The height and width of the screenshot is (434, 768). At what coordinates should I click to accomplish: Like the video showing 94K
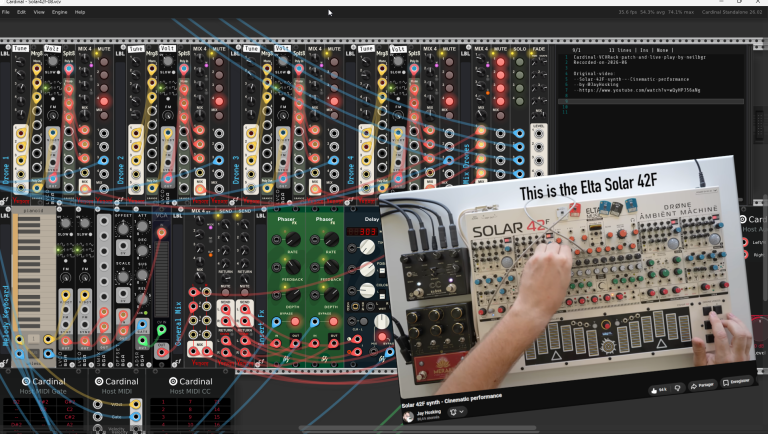click(x=659, y=389)
